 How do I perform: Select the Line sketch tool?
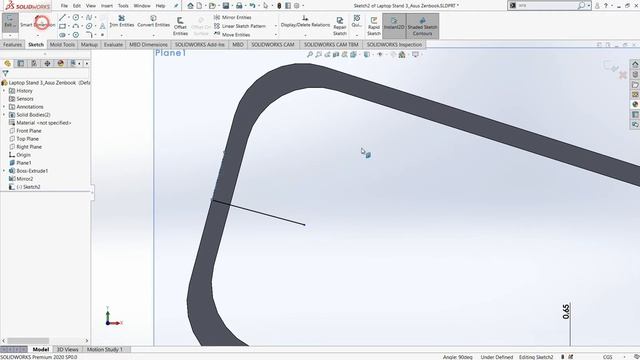pyautogui.click(x=62, y=17)
